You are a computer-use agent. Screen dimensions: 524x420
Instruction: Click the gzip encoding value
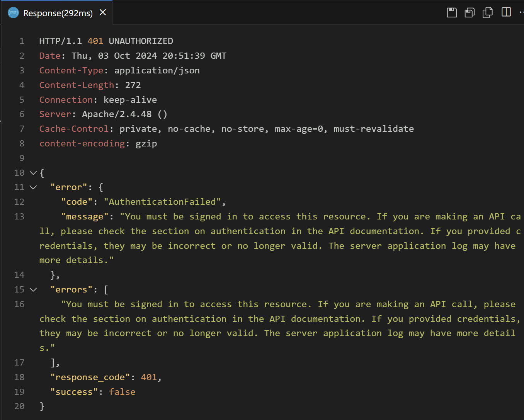(x=146, y=143)
